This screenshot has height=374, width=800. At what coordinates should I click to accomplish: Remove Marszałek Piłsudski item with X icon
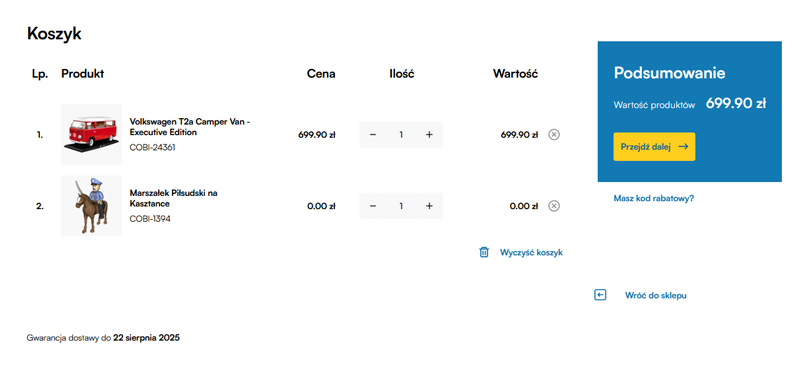(554, 206)
